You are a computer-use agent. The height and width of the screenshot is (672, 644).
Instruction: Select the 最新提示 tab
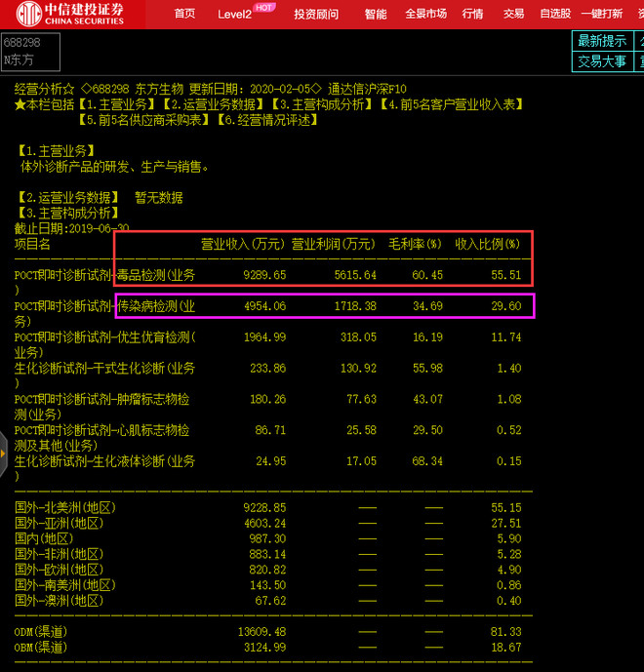[x=602, y=41]
